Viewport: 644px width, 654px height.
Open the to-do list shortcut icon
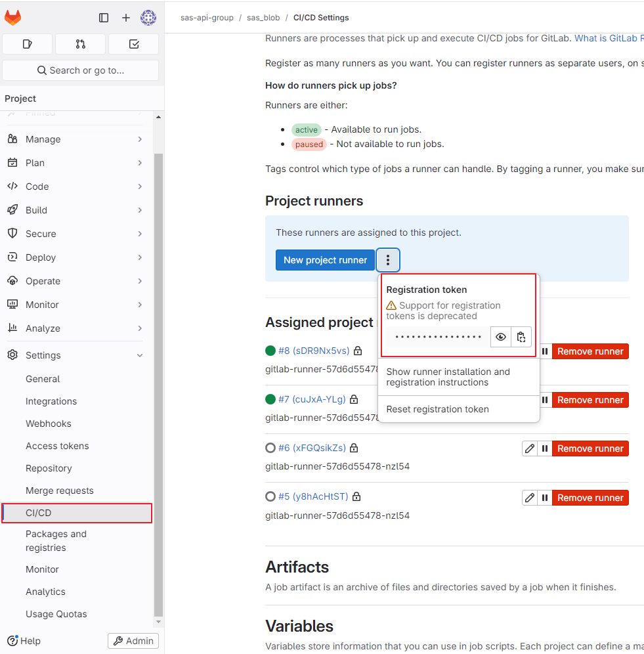(x=134, y=44)
